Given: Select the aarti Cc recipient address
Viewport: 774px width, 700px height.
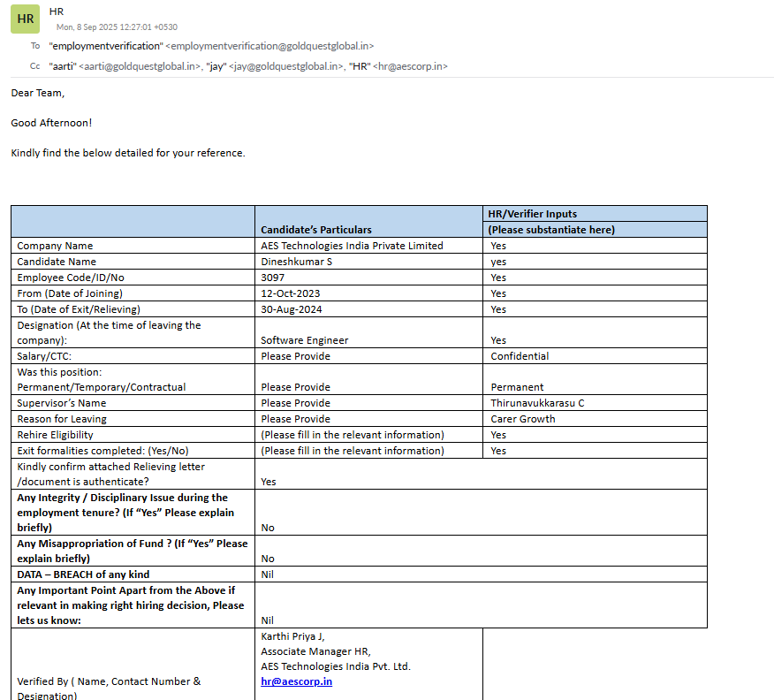Looking at the screenshot, I should 125,66.
